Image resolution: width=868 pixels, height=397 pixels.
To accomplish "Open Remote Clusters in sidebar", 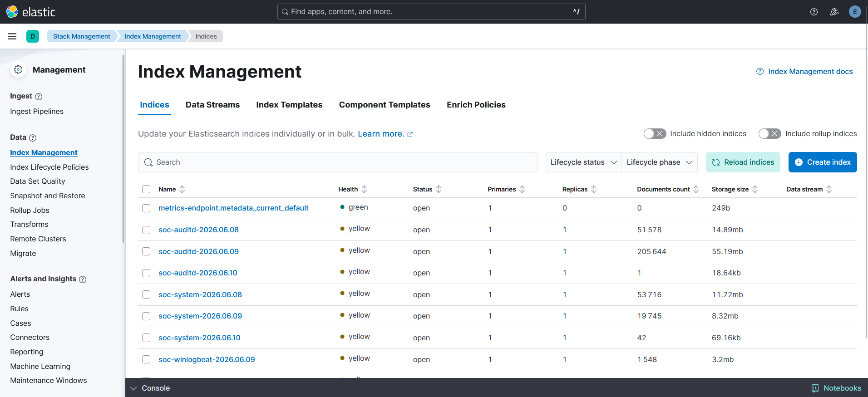I will tap(38, 239).
